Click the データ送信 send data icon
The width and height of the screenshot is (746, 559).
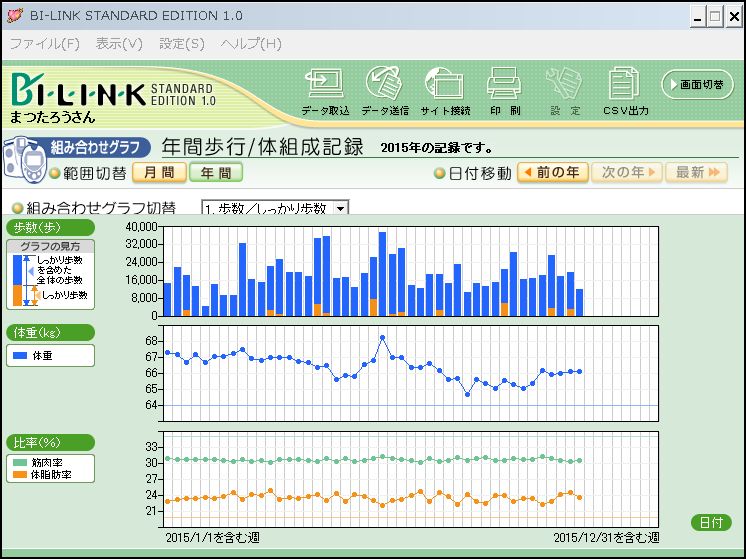384,85
